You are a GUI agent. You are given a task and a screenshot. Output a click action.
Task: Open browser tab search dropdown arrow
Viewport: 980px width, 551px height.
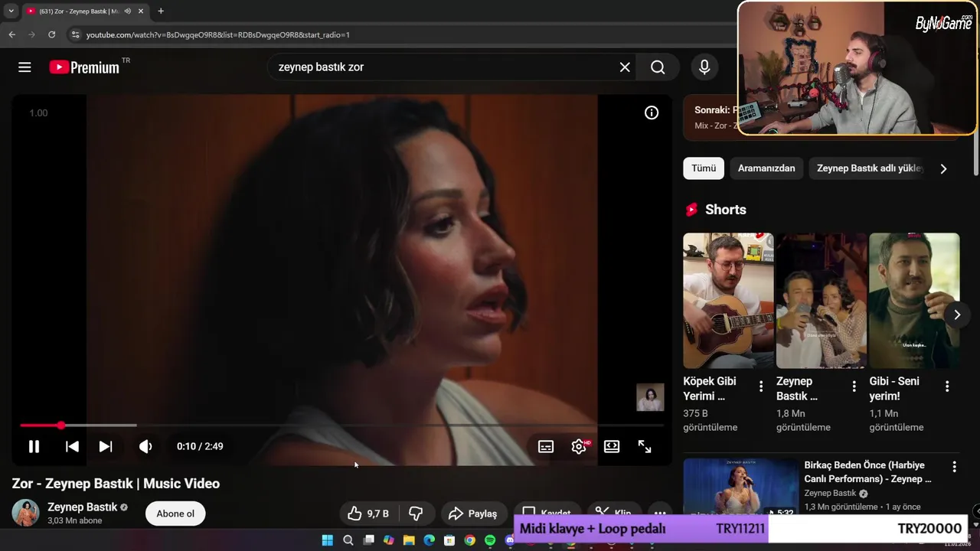[11, 11]
